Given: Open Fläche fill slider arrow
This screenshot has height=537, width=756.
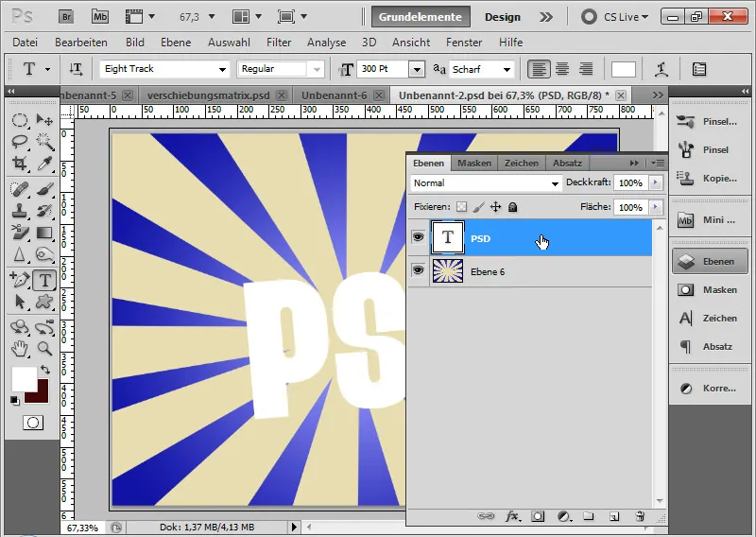Looking at the screenshot, I should 655,207.
